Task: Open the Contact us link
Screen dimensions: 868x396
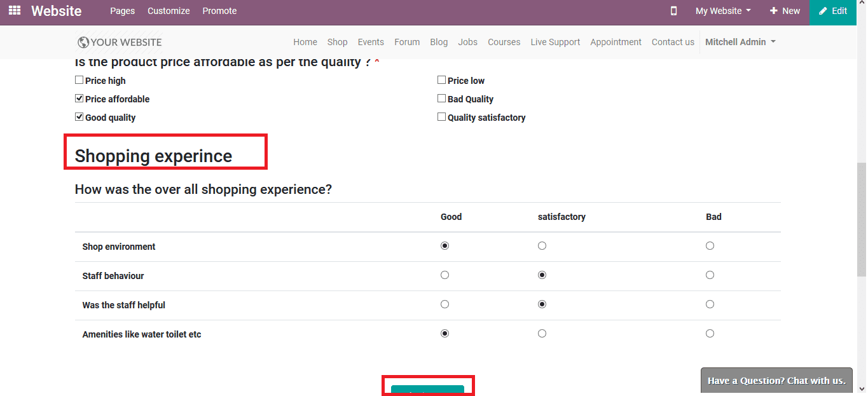Action: click(673, 42)
